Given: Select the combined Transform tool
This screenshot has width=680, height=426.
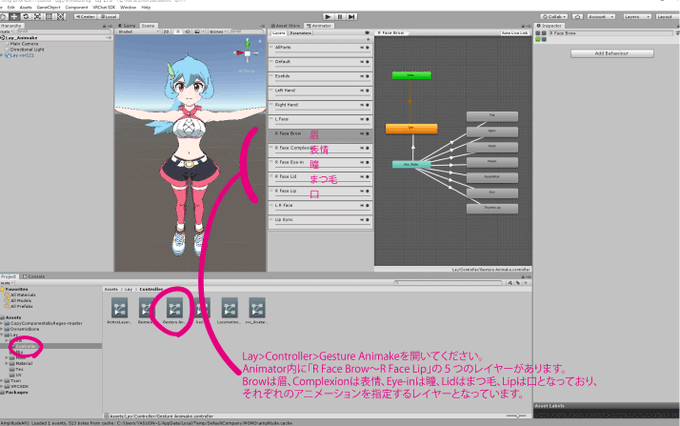Looking at the screenshot, I should pos(60,16).
